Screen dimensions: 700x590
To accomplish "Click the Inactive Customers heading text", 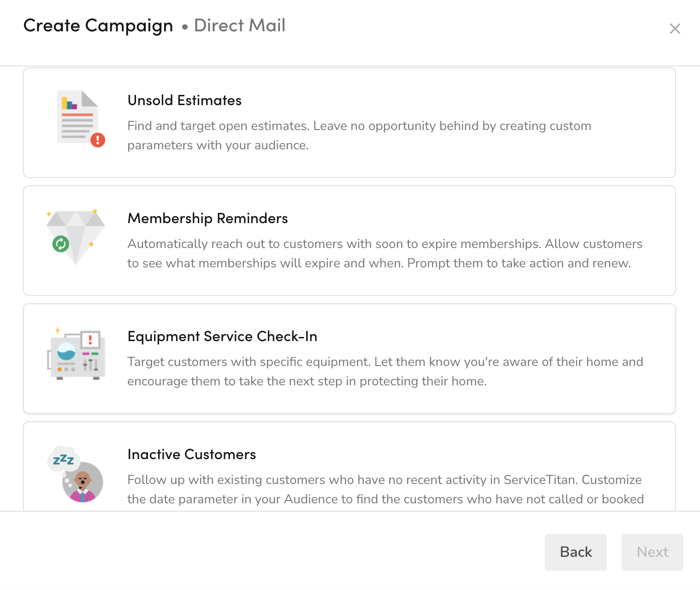I will point(191,454).
